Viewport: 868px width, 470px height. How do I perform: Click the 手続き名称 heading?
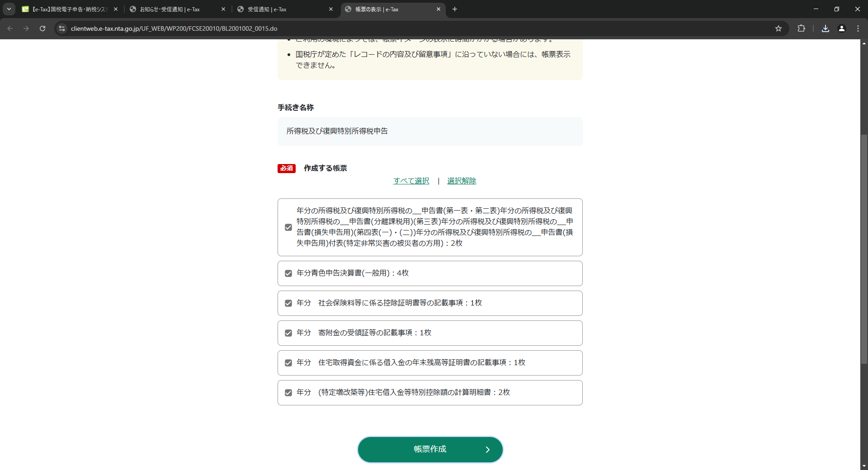click(296, 108)
